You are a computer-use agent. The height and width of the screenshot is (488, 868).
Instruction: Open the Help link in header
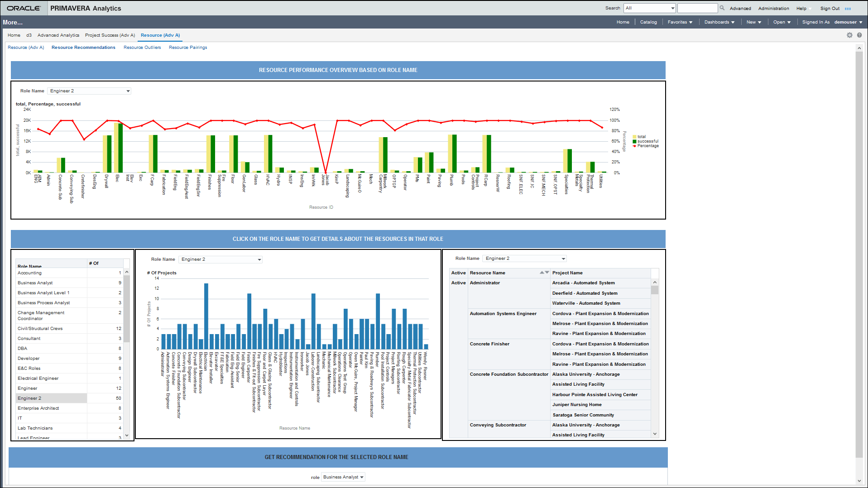(x=801, y=9)
